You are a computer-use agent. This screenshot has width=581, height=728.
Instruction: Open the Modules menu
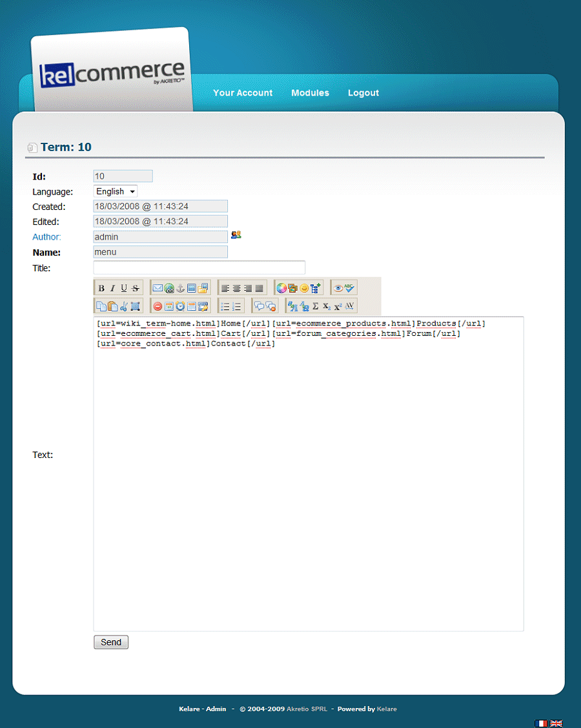click(310, 93)
